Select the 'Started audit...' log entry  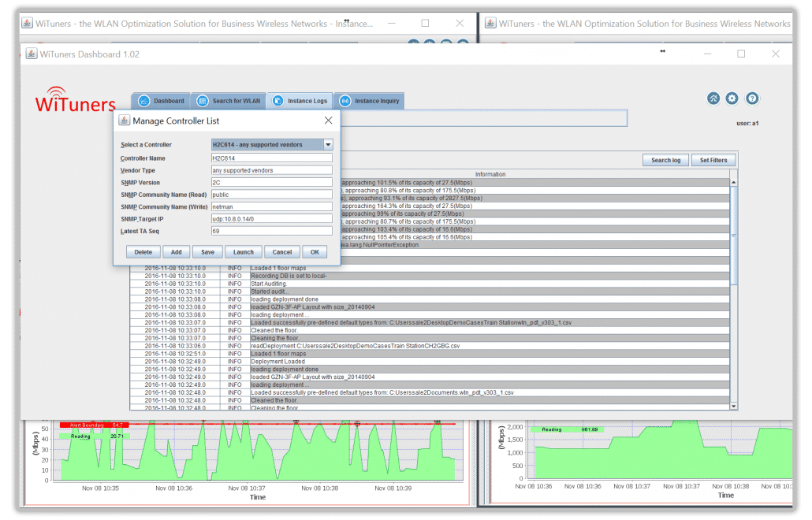click(430, 292)
